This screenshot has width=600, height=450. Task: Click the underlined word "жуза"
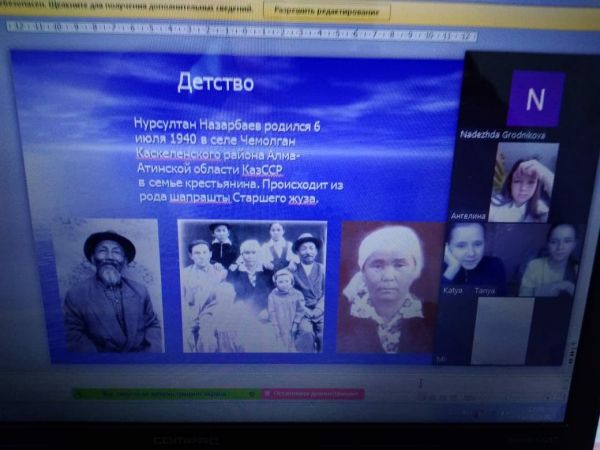[302, 199]
